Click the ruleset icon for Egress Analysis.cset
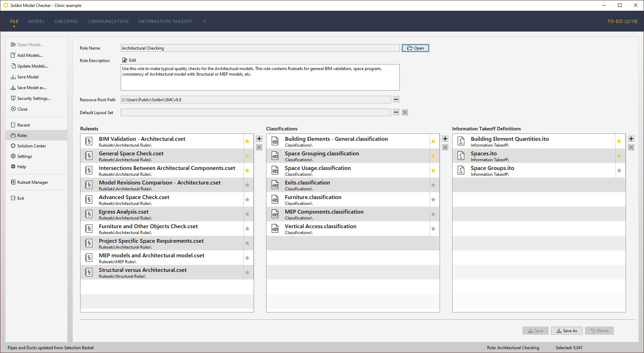The width and height of the screenshot is (644, 353). click(x=89, y=214)
